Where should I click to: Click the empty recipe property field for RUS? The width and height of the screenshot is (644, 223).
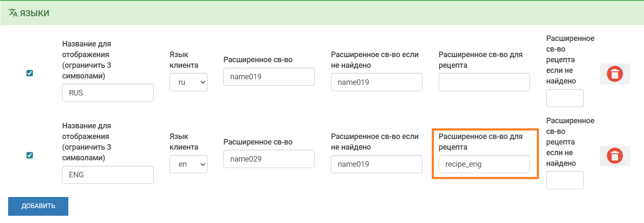[x=484, y=82]
